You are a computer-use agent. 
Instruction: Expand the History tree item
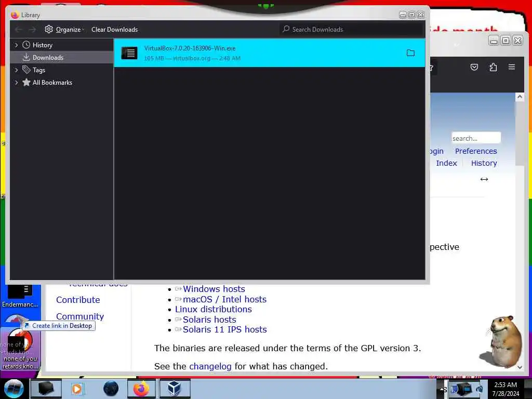coord(16,45)
